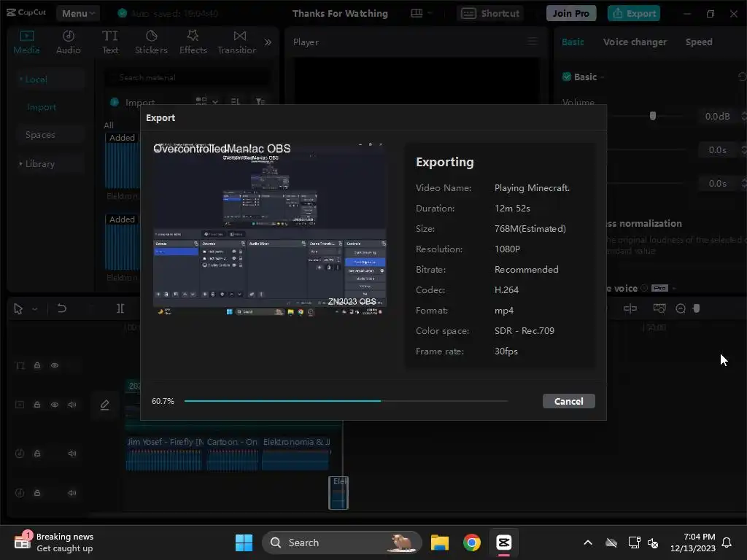This screenshot has width=747, height=560.
Task: Switch to the Speed tab
Action: (x=698, y=42)
